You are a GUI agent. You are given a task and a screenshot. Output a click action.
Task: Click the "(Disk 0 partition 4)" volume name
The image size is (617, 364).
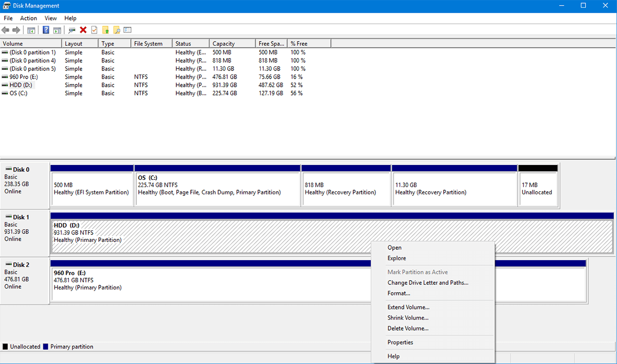tap(33, 61)
